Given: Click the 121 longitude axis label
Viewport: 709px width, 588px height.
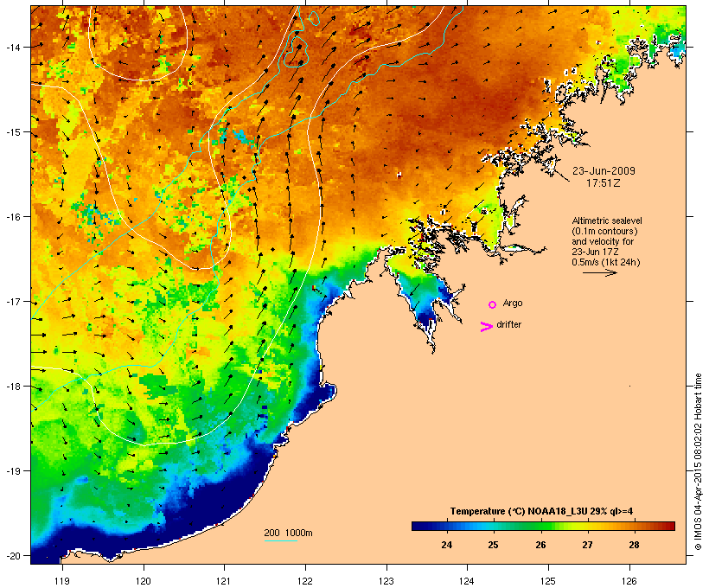Looking at the screenshot, I should (224, 581).
